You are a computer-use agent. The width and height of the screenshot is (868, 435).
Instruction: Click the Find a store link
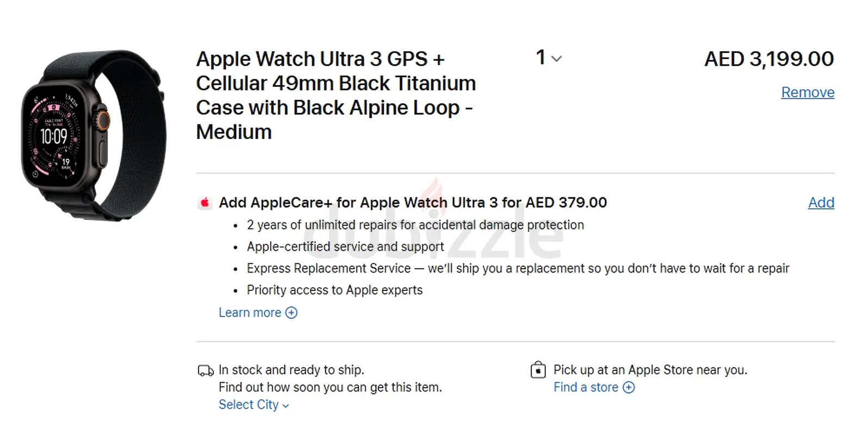click(x=586, y=387)
